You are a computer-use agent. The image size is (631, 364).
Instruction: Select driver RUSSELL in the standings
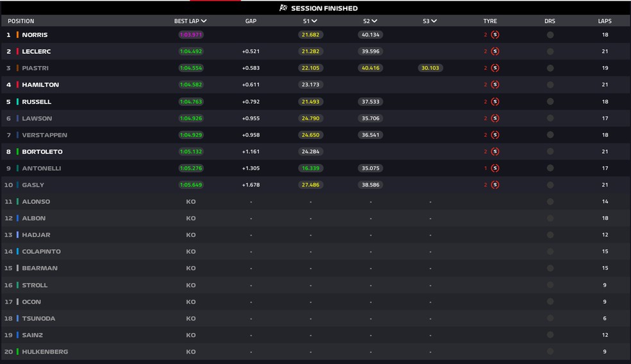tap(37, 102)
